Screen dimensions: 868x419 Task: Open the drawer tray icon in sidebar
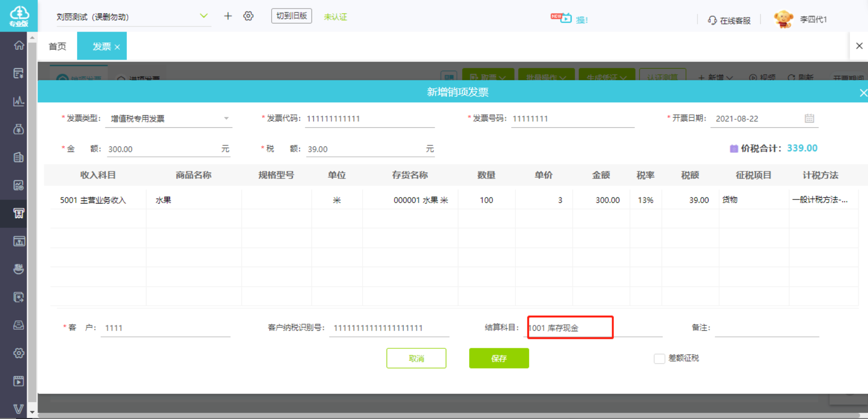19,325
